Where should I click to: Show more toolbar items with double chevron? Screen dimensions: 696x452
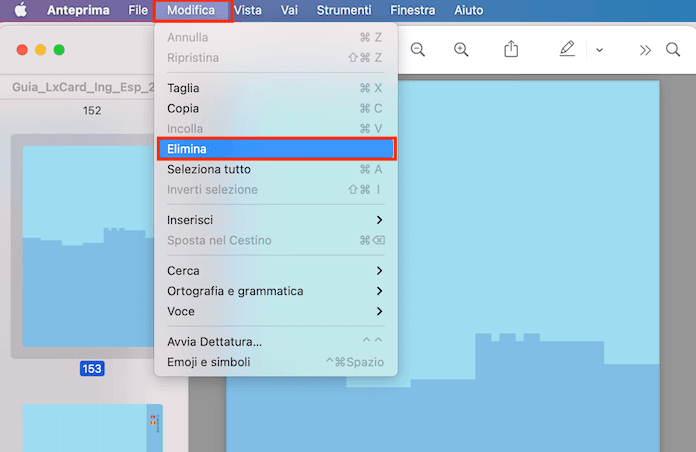click(645, 50)
